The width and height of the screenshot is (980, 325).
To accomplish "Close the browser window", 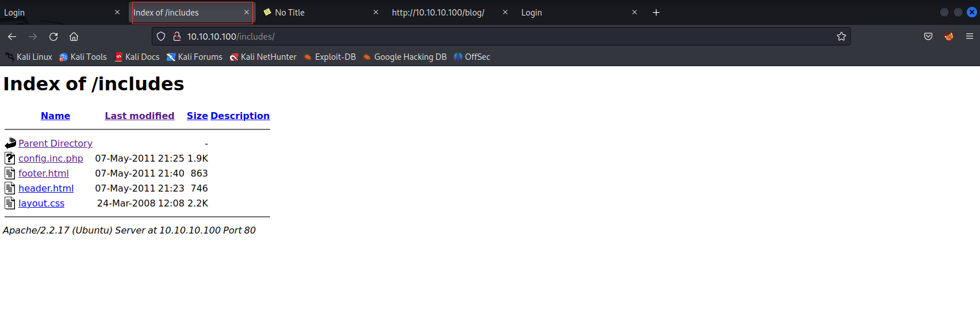I will click(972, 12).
